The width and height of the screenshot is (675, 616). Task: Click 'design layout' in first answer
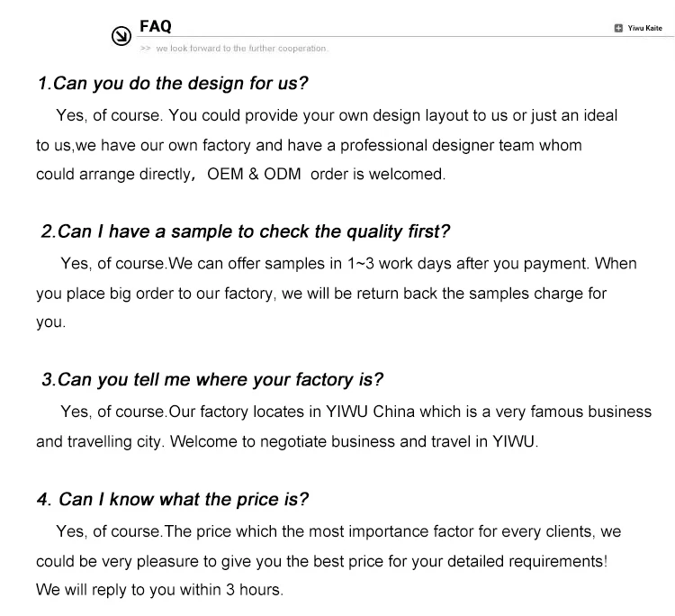click(418, 116)
